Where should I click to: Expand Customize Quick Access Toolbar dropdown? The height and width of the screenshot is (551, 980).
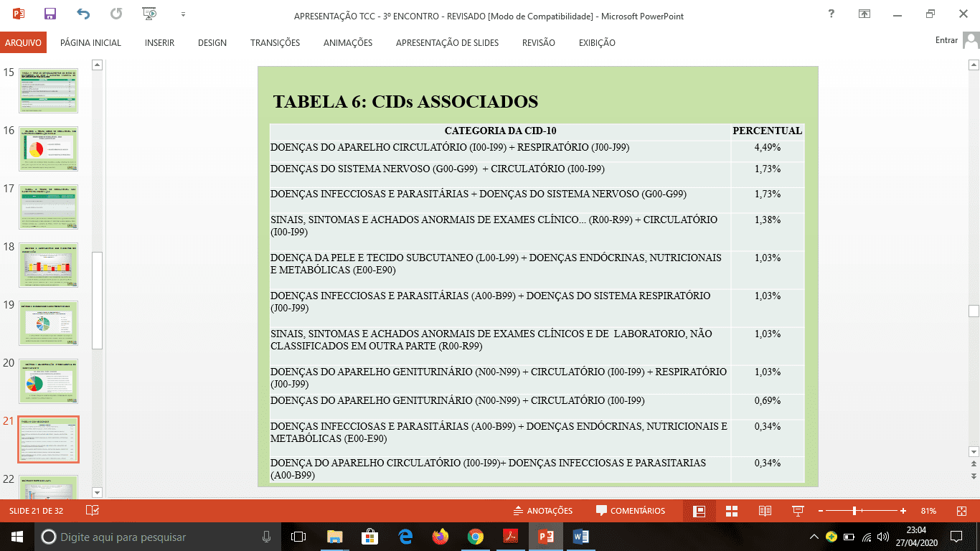[x=183, y=14]
